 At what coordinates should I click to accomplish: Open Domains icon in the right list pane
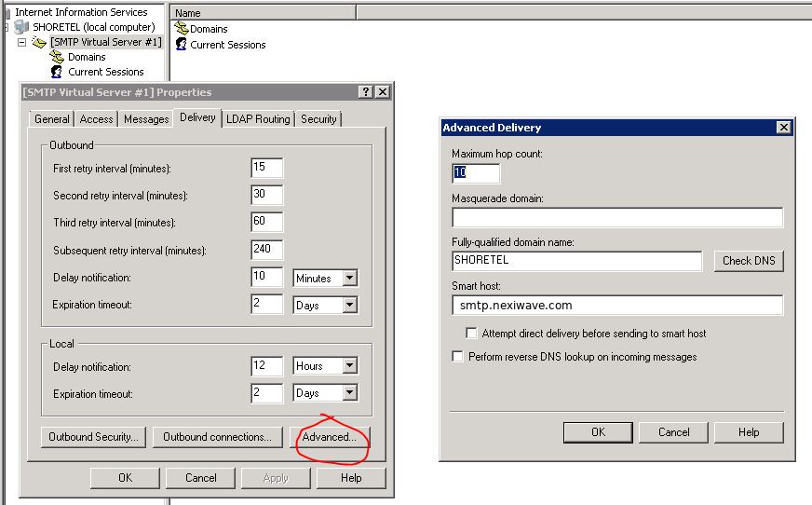click(182, 29)
